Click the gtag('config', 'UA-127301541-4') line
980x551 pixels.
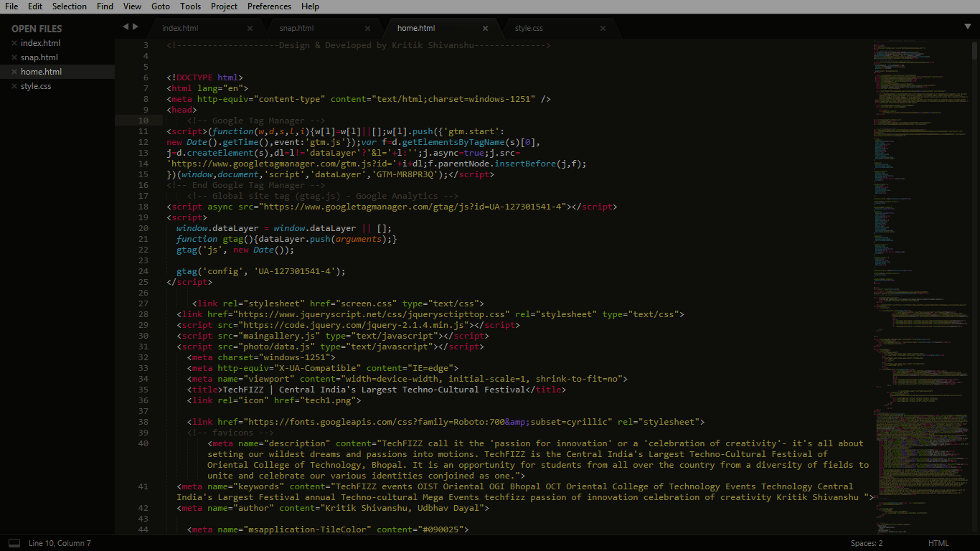(x=261, y=271)
